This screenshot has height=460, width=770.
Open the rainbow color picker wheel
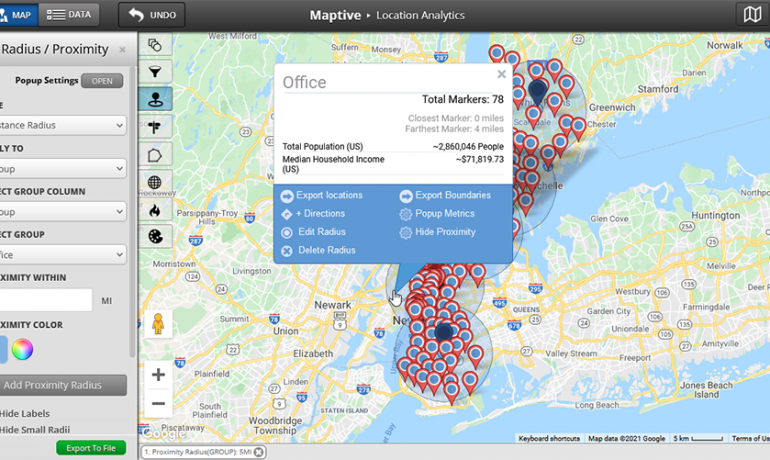pos(23,350)
